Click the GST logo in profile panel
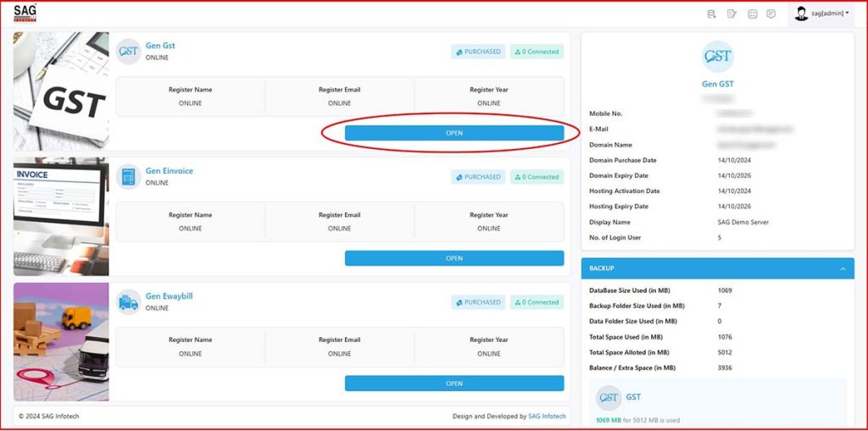This screenshot has height=431, width=868. [717, 57]
